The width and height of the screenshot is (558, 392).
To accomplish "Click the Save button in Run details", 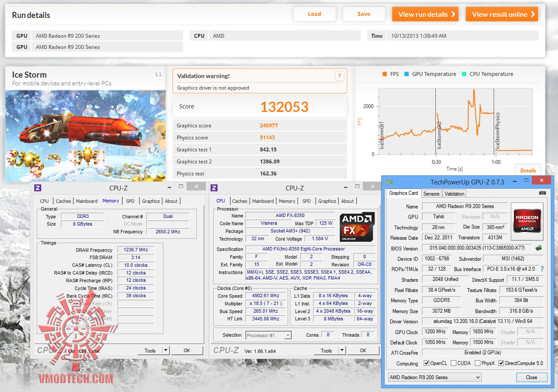I will 364,14.
